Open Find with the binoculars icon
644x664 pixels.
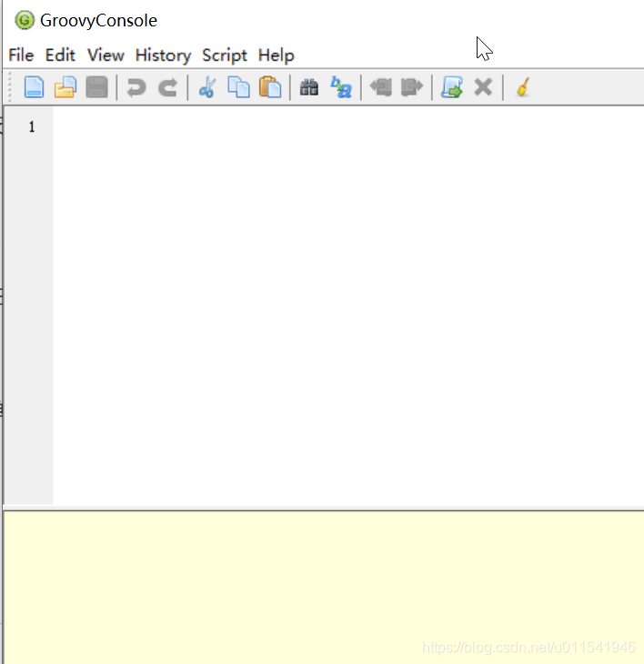(x=309, y=87)
